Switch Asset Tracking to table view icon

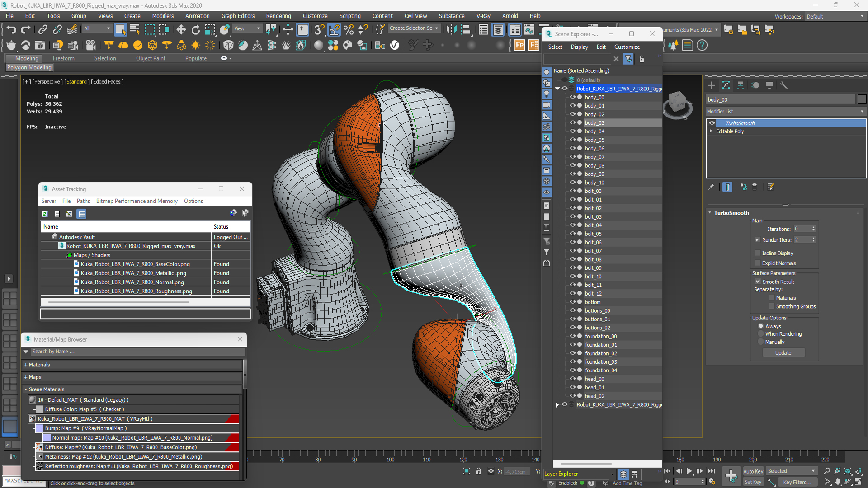coord(82,214)
